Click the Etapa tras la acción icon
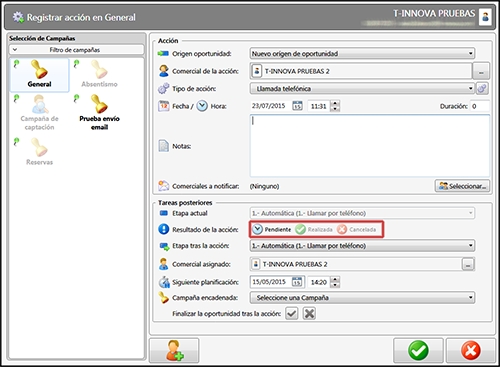Viewport: 500px width, 367px height. (164, 246)
